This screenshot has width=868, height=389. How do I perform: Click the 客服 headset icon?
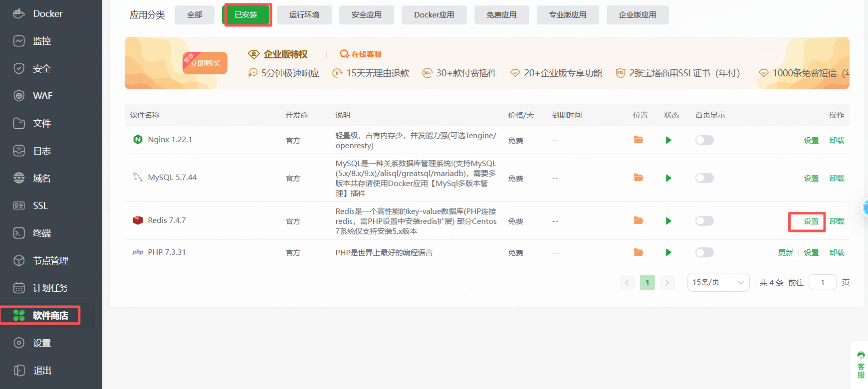click(861, 355)
